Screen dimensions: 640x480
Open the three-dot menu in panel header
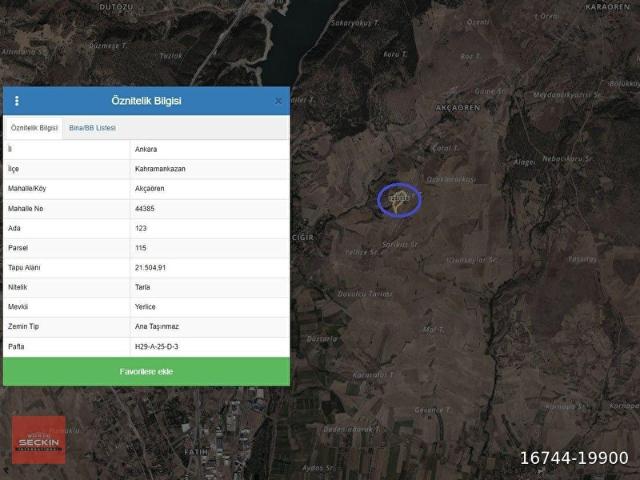click(x=17, y=101)
